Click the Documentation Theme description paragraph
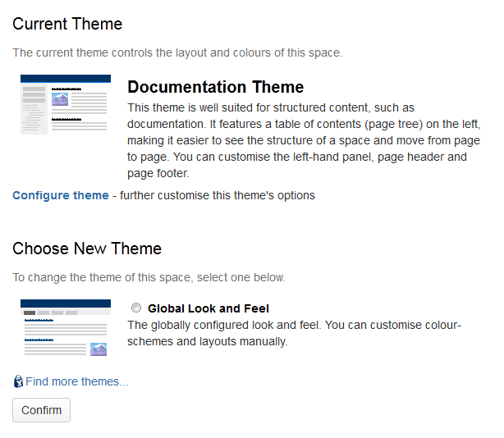504x438 pixels. [x=304, y=140]
